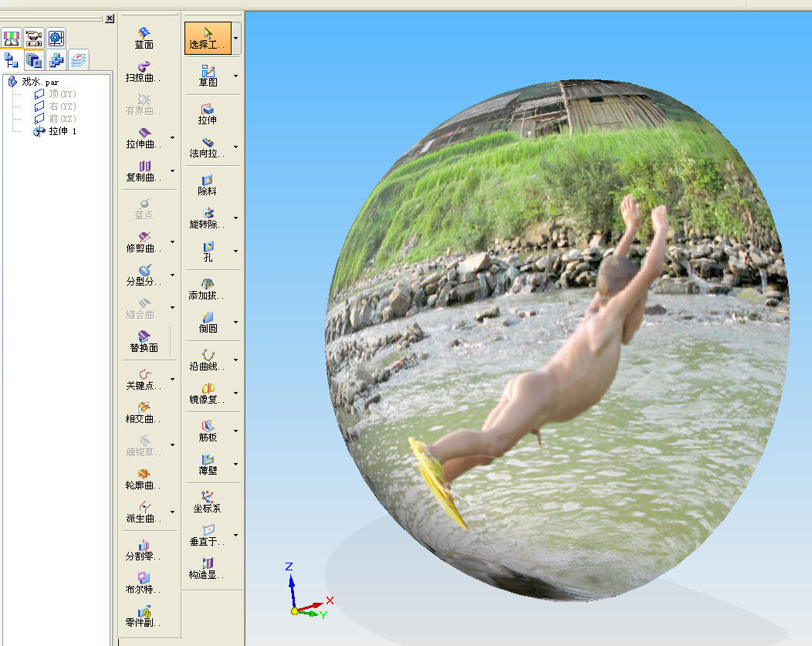Select the 孔 hole tool
This screenshot has width=812, height=646.
point(208,251)
